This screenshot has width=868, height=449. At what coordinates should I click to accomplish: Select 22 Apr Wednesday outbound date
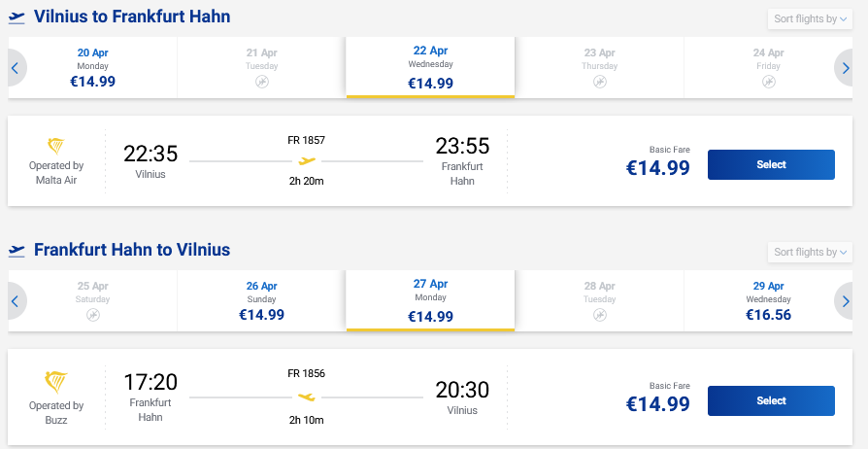(430, 67)
